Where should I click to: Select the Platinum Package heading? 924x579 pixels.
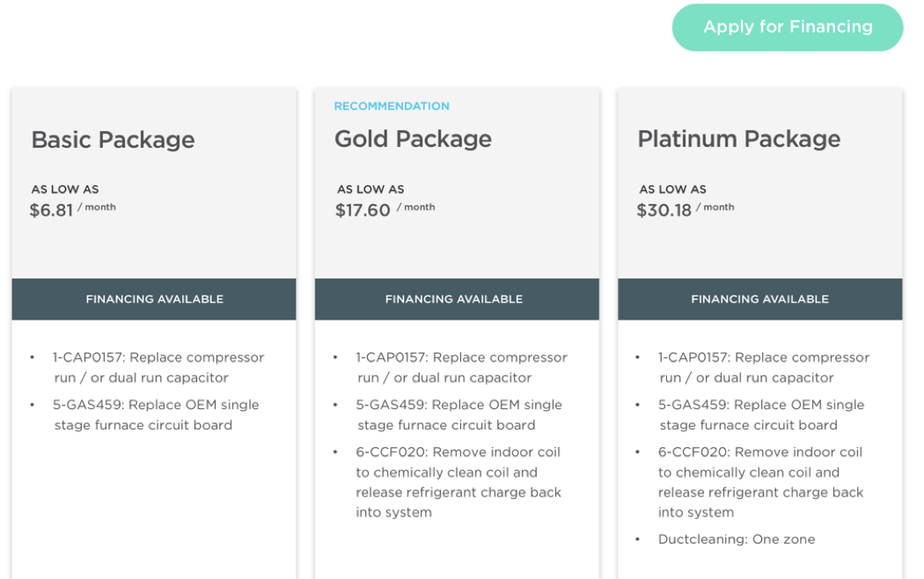(738, 139)
